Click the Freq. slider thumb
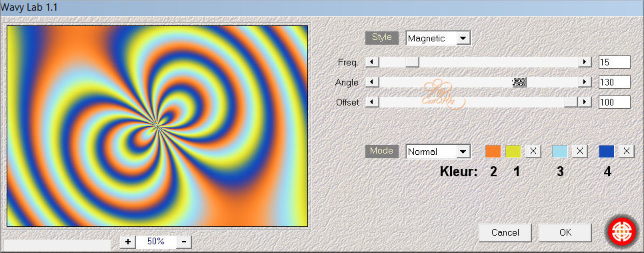This screenshot has height=253, width=644. click(413, 62)
